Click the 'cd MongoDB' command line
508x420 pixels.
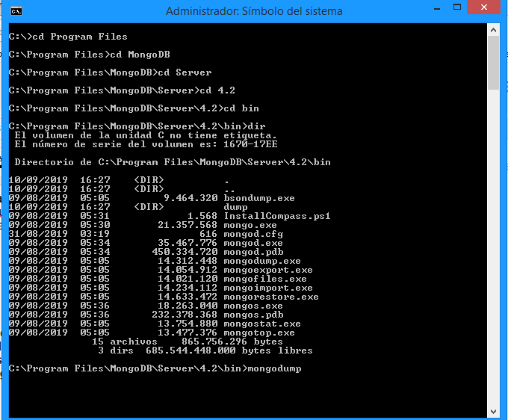tap(90, 55)
